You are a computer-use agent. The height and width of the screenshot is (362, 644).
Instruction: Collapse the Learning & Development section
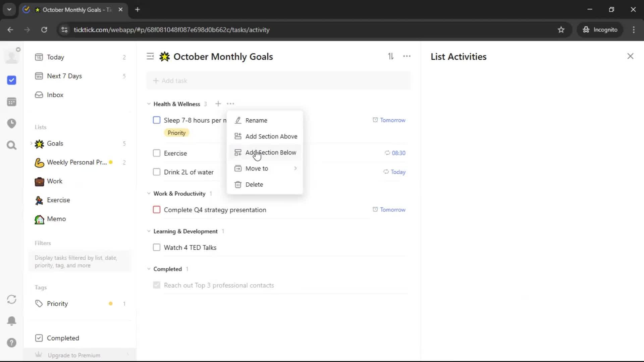click(x=149, y=231)
